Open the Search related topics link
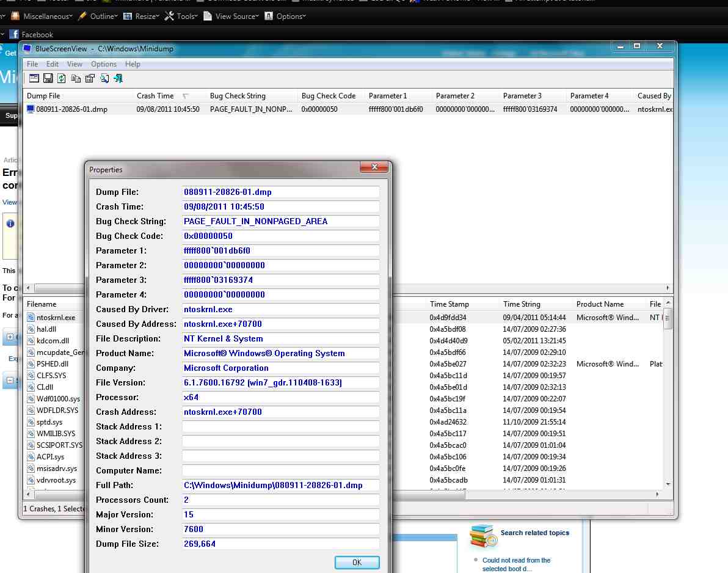728x573 pixels. [535, 533]
